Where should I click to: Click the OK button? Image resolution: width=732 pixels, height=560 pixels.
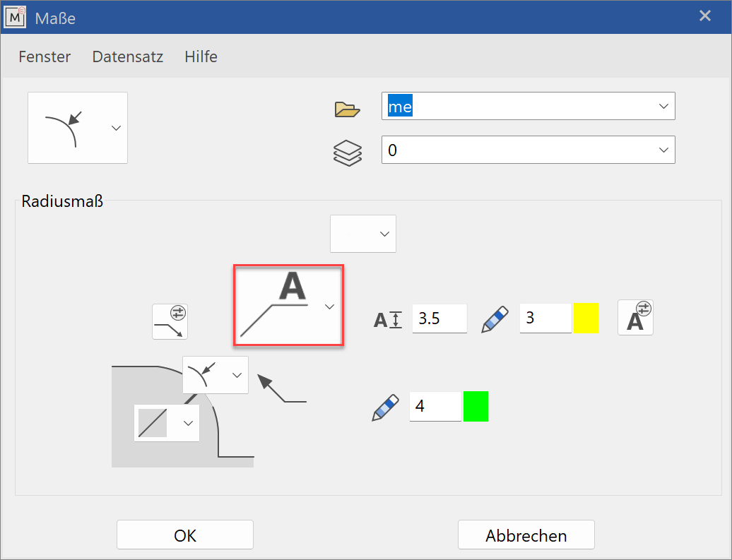pos(184,535)
